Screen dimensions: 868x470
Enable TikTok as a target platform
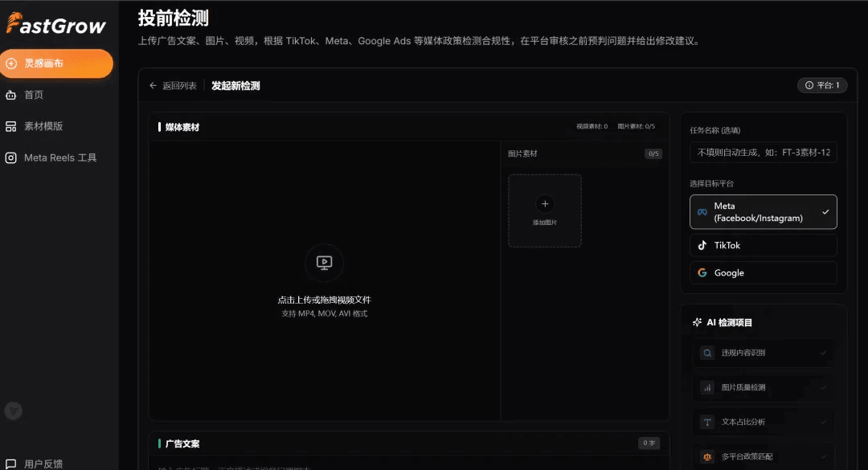763,245
